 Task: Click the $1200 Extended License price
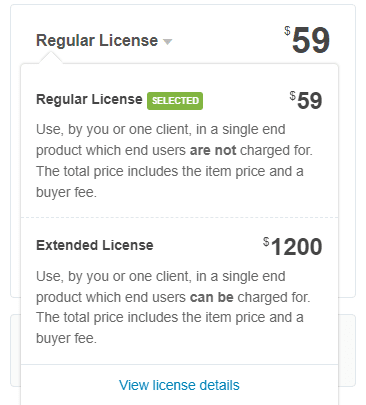tap(293, 247)
